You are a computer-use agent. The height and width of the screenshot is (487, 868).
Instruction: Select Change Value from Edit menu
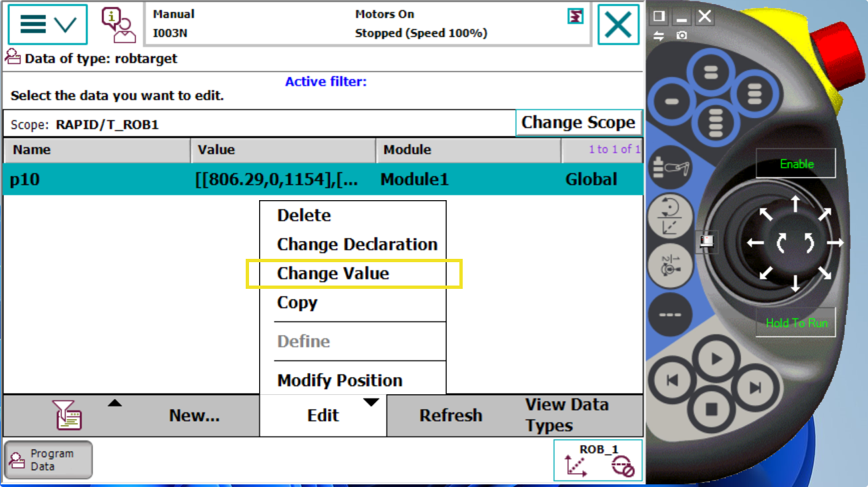pyautogui.click(x=333, y=274)
